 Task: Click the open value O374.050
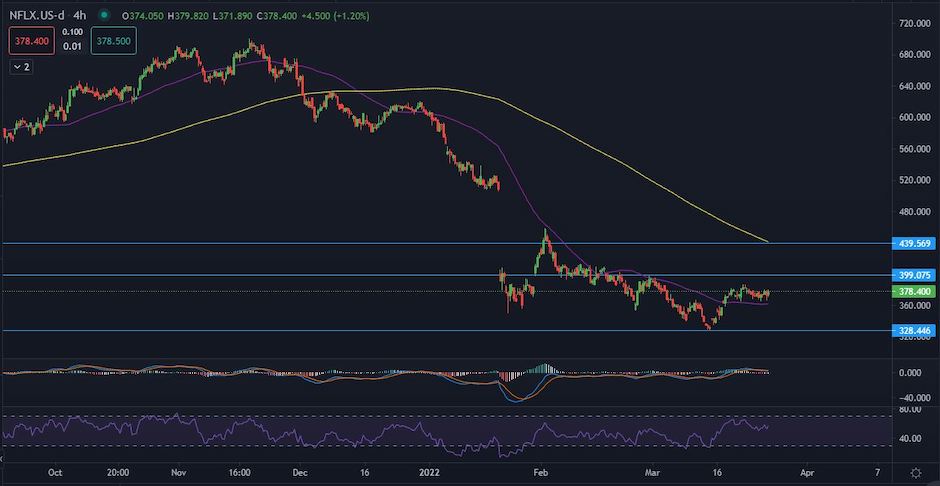click(141, 16)
